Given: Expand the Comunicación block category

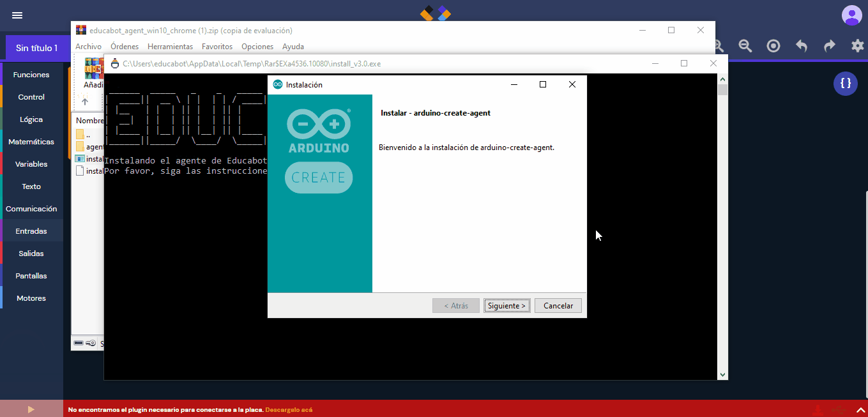Looking at the screenshot, I should point(31,209).
